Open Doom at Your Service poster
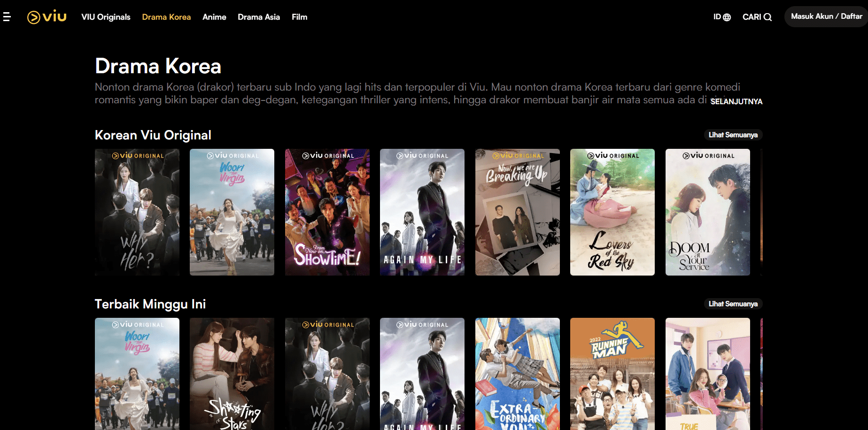Screen dimensions: 868x430 point(708,212)
